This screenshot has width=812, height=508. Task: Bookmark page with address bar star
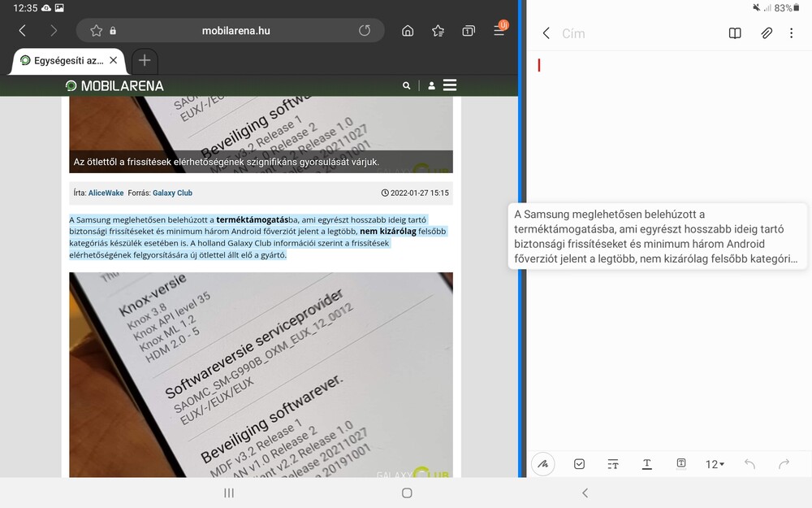point(96,31)
